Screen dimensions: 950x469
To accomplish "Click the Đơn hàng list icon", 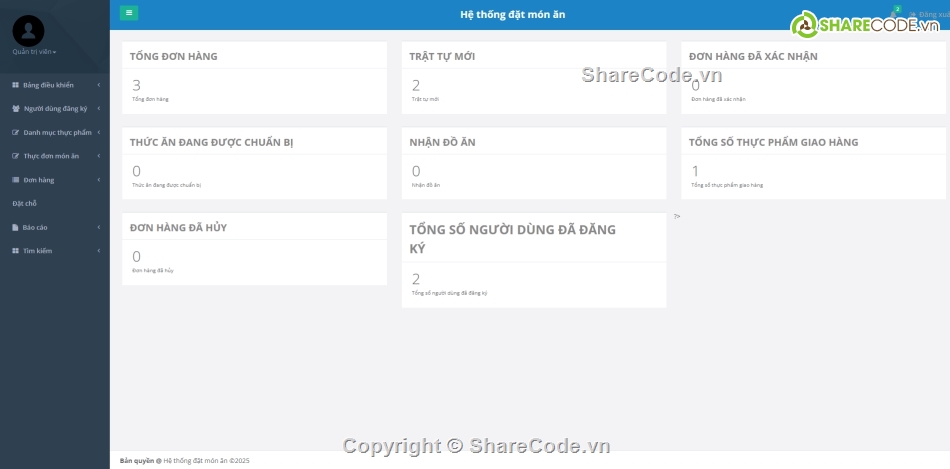I will pos(15,180).
